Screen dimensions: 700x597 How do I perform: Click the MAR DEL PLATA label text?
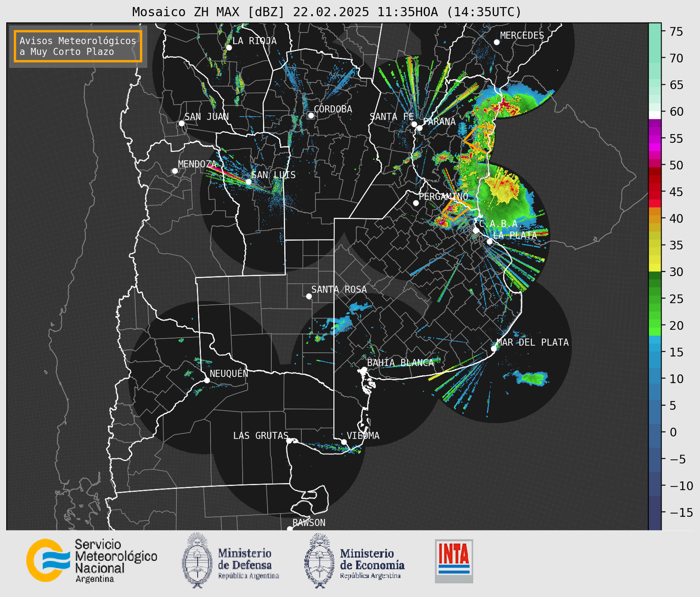[532, 343]
